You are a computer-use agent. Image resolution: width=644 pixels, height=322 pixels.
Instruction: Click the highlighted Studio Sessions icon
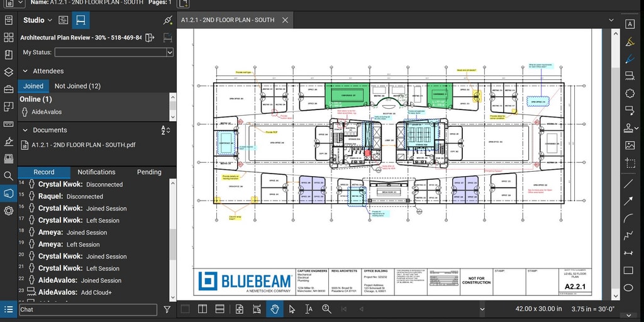[81, 20]
